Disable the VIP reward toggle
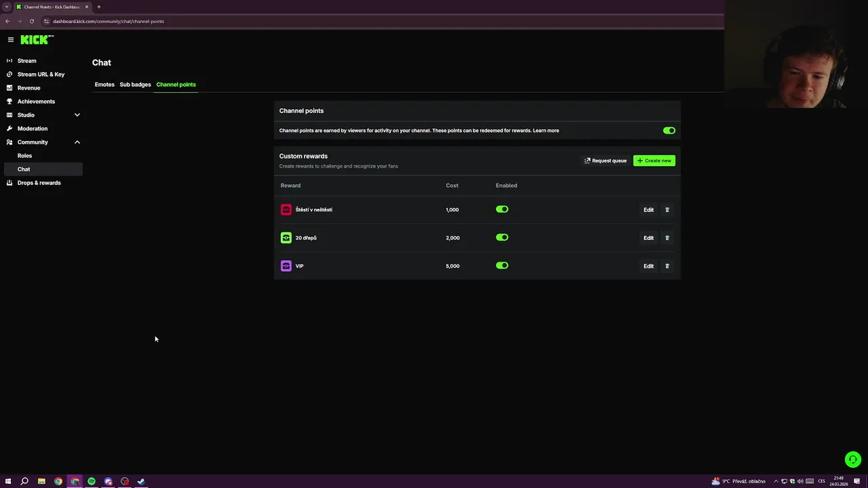Viewport: 868px width, 488px height. pyautogui.click(x=502, y=266)
